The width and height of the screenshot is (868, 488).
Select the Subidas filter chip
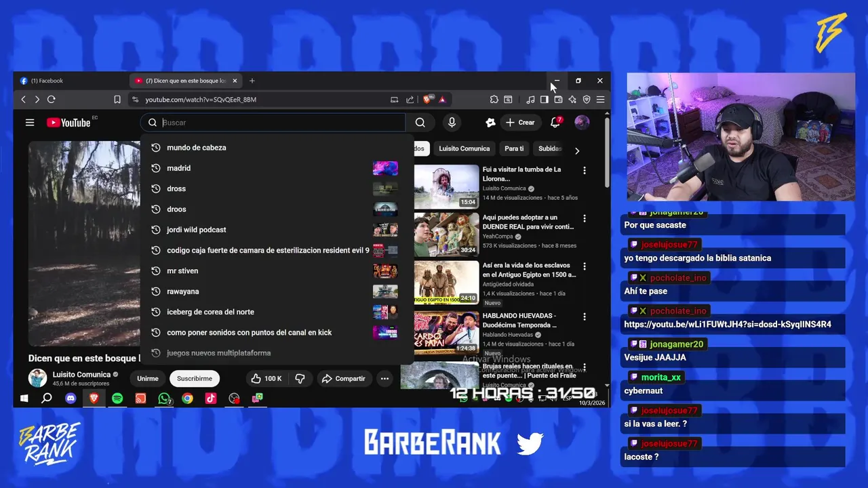pyautogui.click(x=550, y=148)
